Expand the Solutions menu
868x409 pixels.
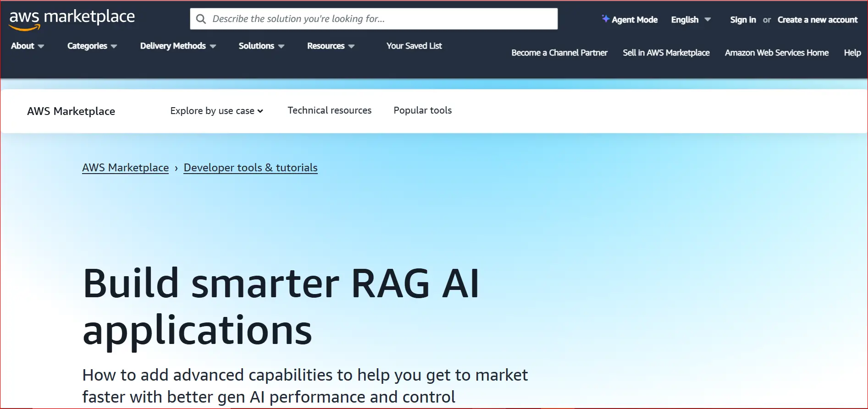(261, 46)
